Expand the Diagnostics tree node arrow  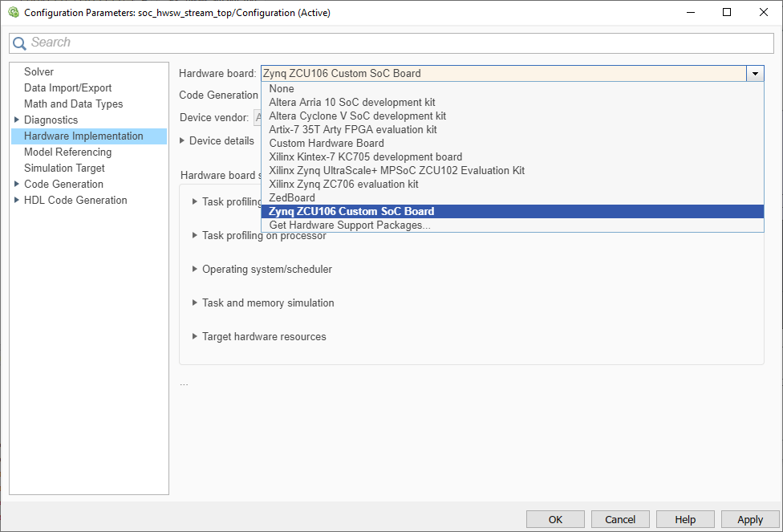pyautogui.click(x=17, y=120)
